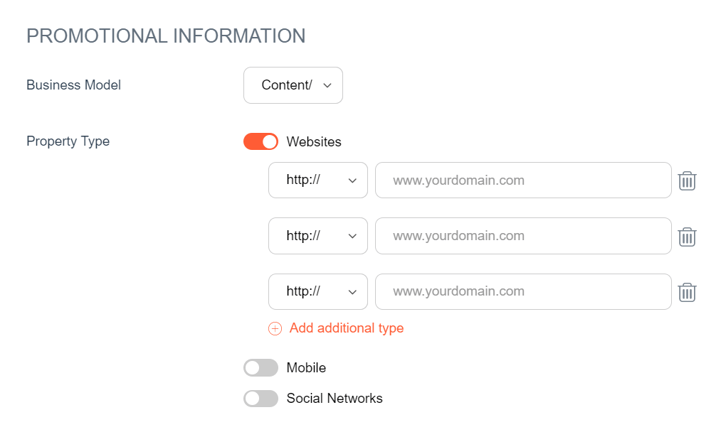Click the Websites label text
Viewport: 726px width, 432px height.
314,142
